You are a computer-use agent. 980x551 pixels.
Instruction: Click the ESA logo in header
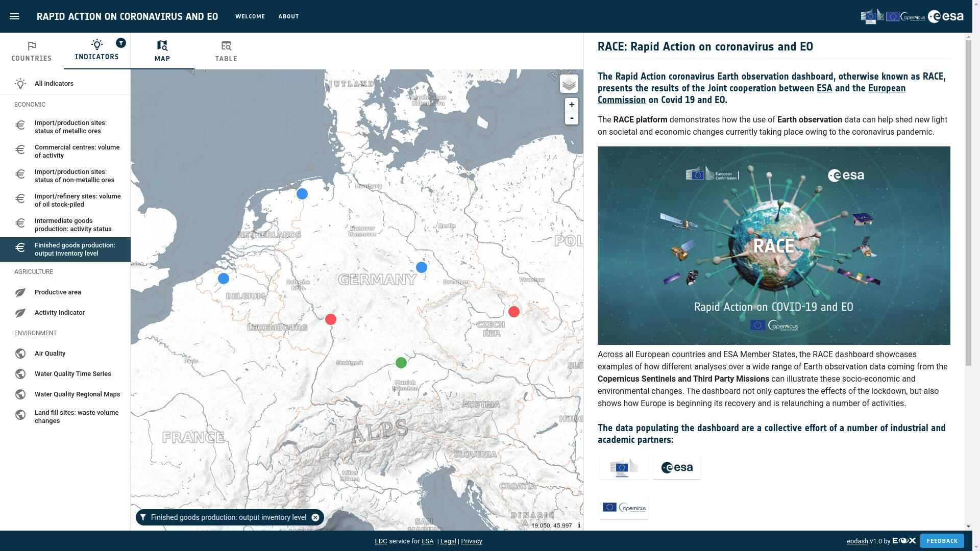pos(946,16)
